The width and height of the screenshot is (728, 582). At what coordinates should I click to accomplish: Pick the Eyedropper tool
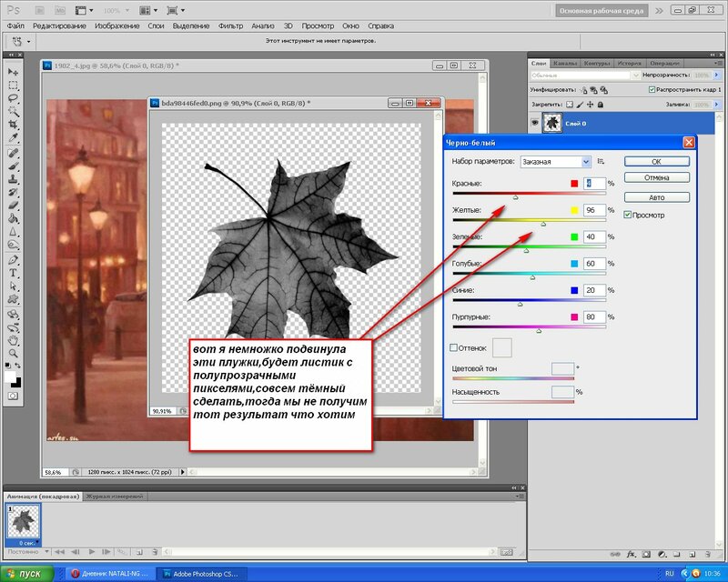(x=14, y=138)
